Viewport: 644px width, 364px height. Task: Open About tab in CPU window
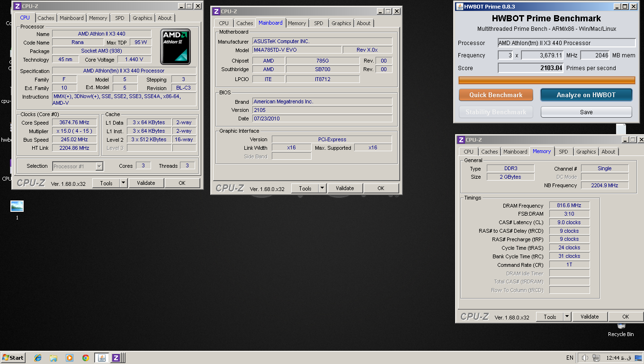165,18
